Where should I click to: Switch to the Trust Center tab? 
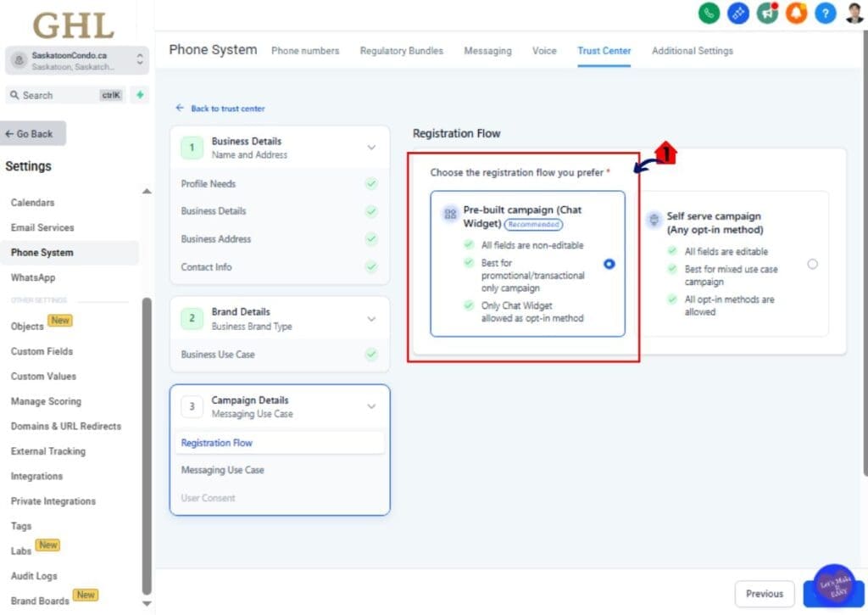coord(604,51)
